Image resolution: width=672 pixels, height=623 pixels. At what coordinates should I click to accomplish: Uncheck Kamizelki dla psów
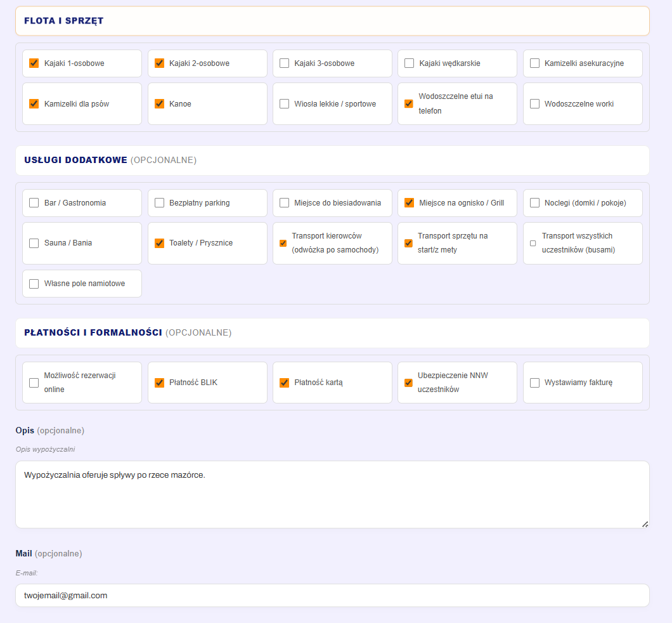[34, 103]
